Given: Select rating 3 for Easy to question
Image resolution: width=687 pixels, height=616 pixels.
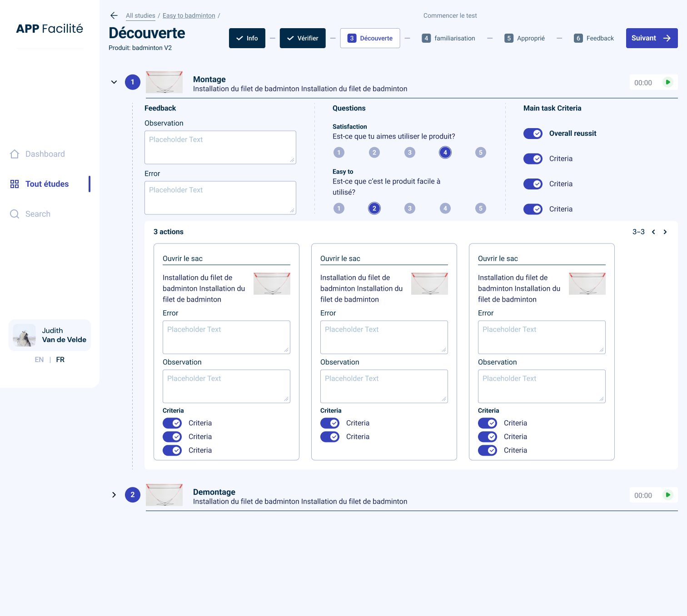Looking at the screenshot, I should pyautogui.click(x=410, y=209).
